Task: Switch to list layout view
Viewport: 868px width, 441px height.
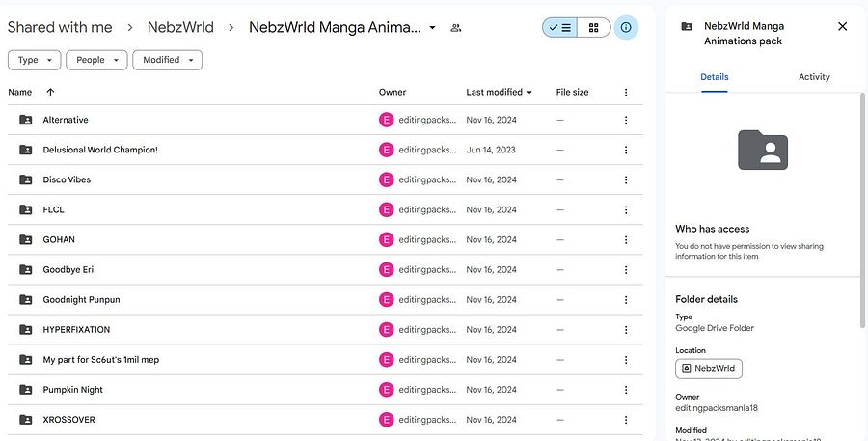Action: [559, 27]
